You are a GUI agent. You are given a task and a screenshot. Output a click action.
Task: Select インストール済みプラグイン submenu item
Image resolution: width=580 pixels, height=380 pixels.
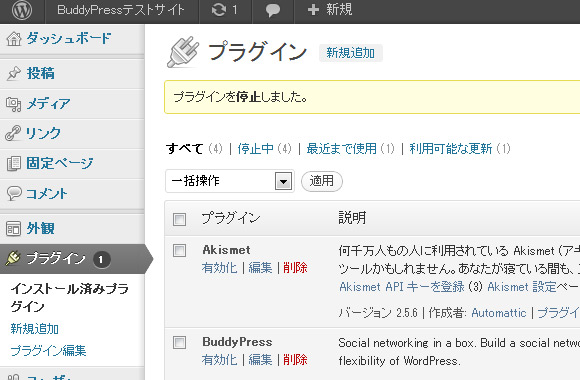[70, 297]
